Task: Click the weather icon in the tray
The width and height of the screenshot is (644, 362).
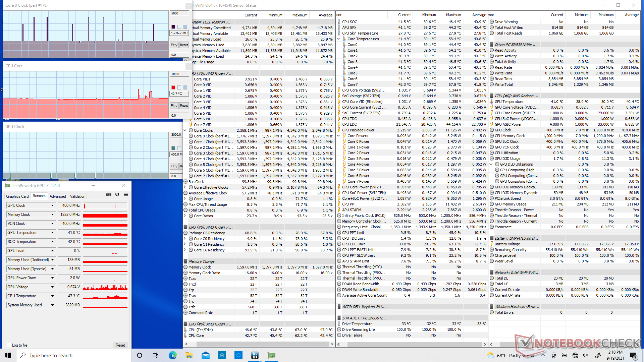Action: coord(490,355)
